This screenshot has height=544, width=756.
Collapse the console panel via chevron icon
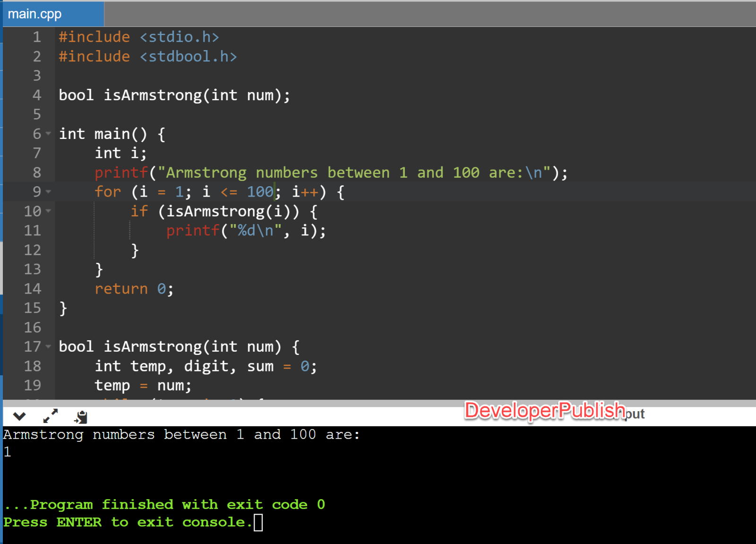pyautogui.click(x=19, y=416)
